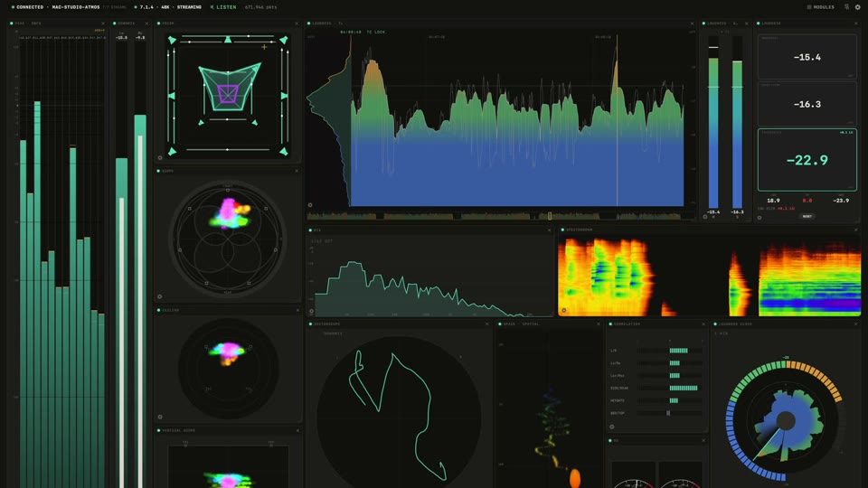Click the BED/TOP correlation bar
868x488 pixels.
[x=669, y=413]
